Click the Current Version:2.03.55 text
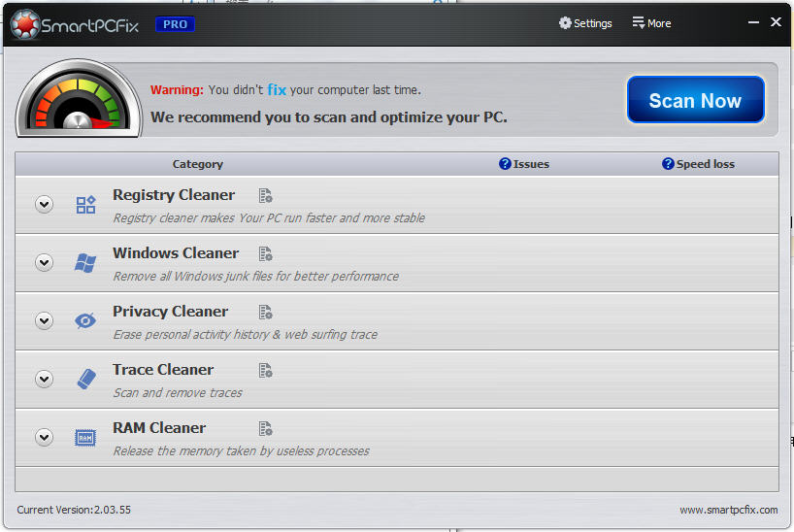The image size is (794, 532). click(x=74, y=510)
